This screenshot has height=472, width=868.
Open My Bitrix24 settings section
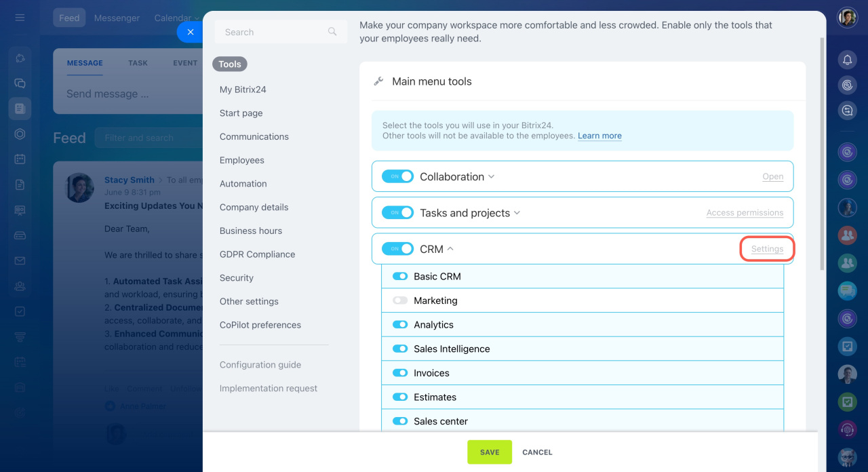[243, 90]
